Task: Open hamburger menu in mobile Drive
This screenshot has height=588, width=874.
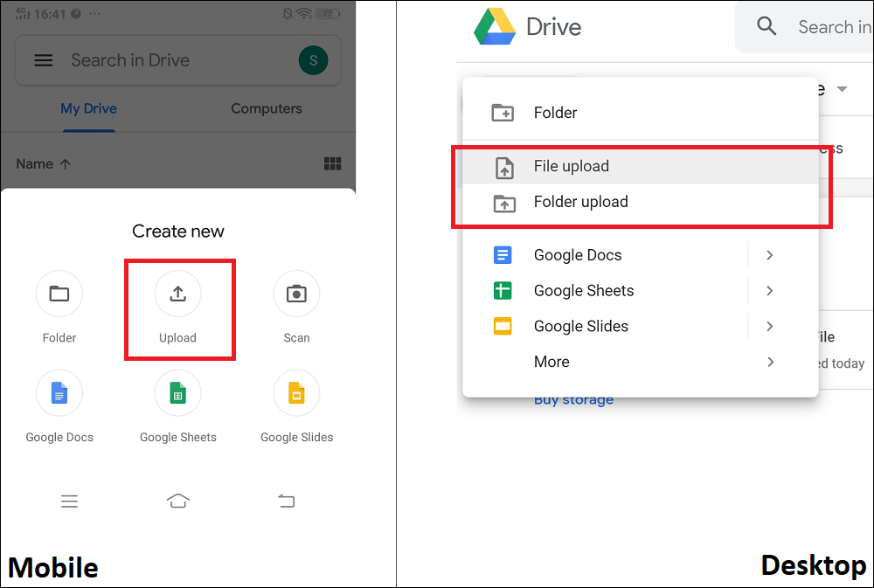Action: tap(44, 60)
